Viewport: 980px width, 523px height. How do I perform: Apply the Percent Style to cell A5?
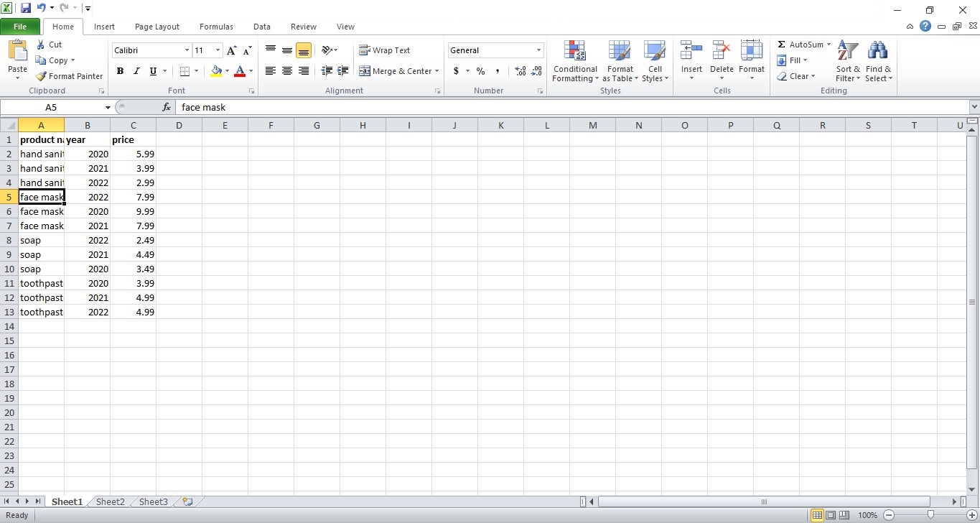[480, 71]
